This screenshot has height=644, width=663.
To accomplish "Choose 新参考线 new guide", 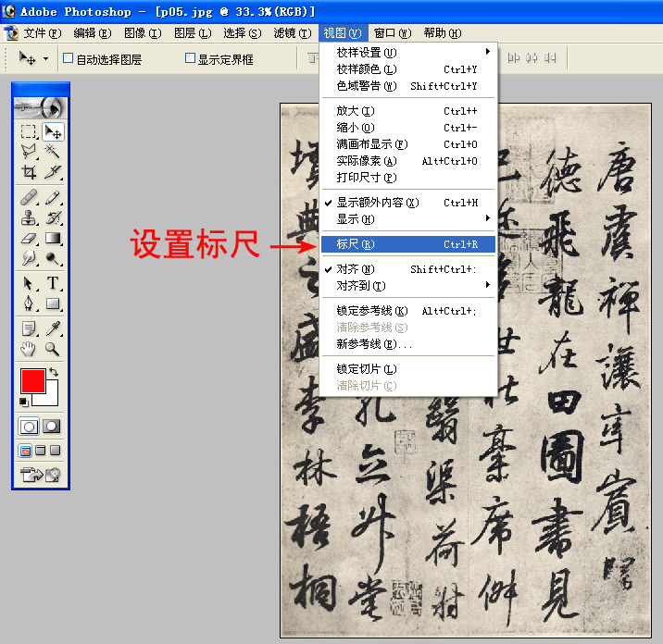I will pyautogui.click(x=408, y=344).
